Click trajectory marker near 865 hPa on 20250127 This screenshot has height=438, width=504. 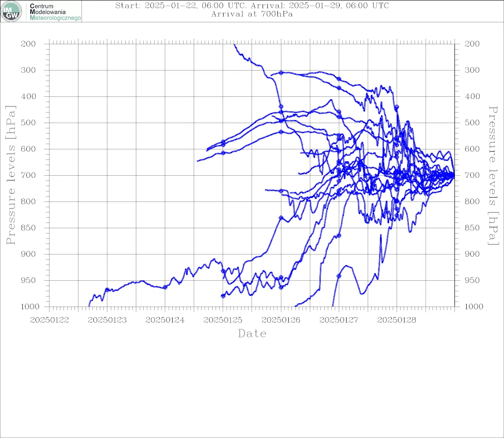click(339, 236)
